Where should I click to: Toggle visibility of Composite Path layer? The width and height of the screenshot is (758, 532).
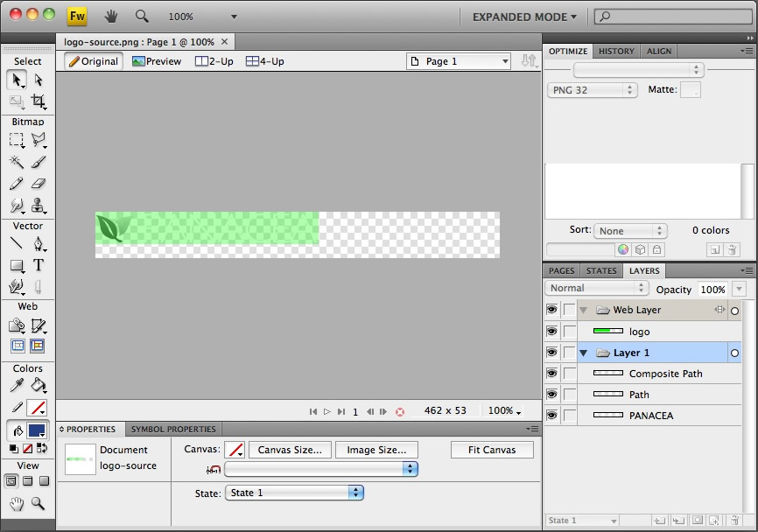tap(551, 374)
